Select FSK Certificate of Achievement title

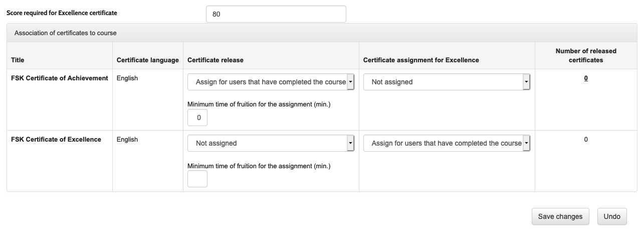coord(60,78)
